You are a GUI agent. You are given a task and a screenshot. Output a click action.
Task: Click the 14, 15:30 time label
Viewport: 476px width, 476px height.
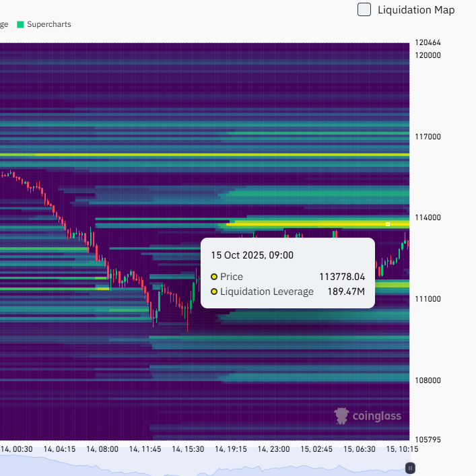coord(188,449)
